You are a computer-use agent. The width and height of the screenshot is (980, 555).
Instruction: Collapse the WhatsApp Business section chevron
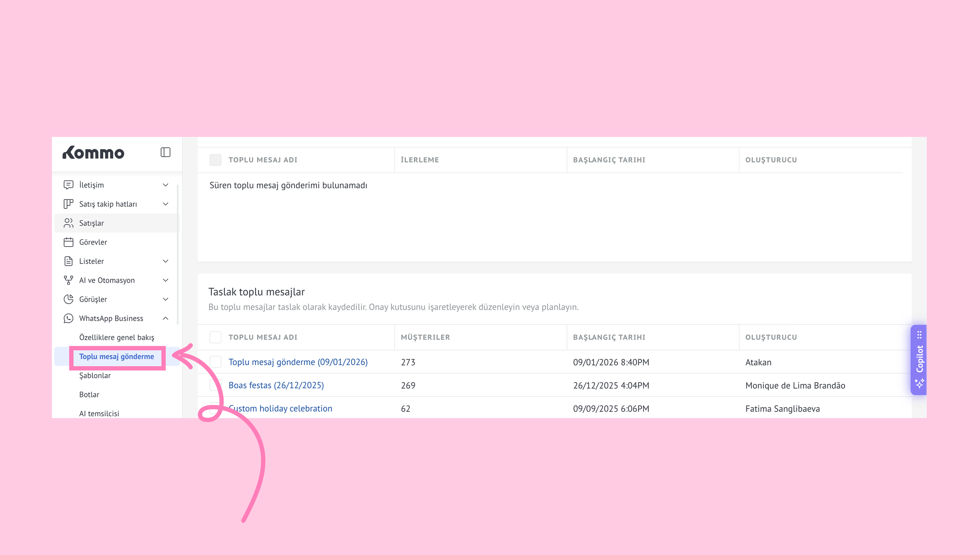click(x=165, y=318)
